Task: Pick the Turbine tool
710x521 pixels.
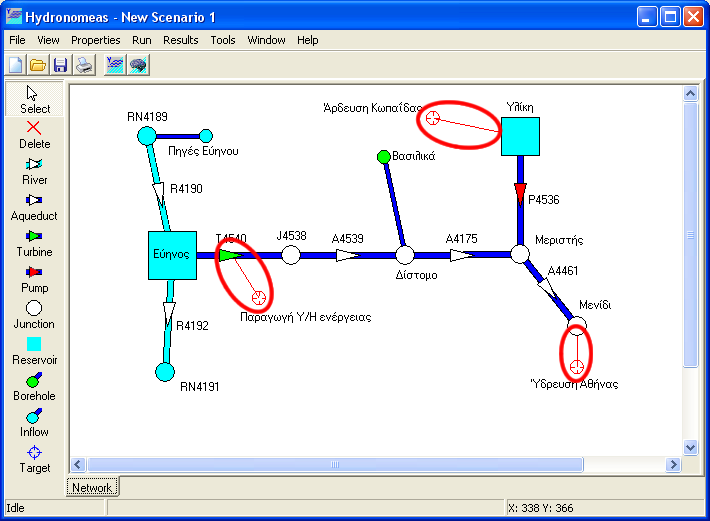Action: click(34, 244)
